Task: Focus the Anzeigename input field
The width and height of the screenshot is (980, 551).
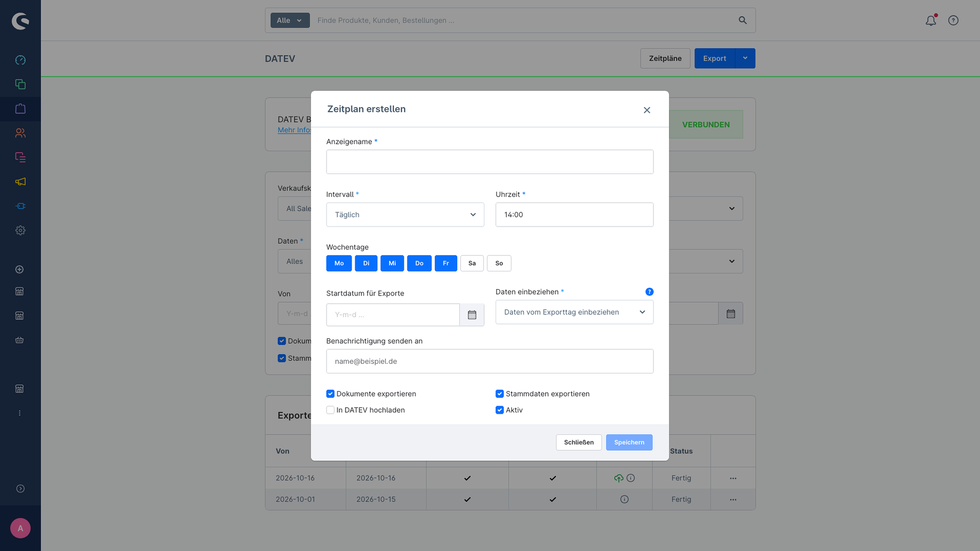Action: pyautogui.click(x=490, y=162)
